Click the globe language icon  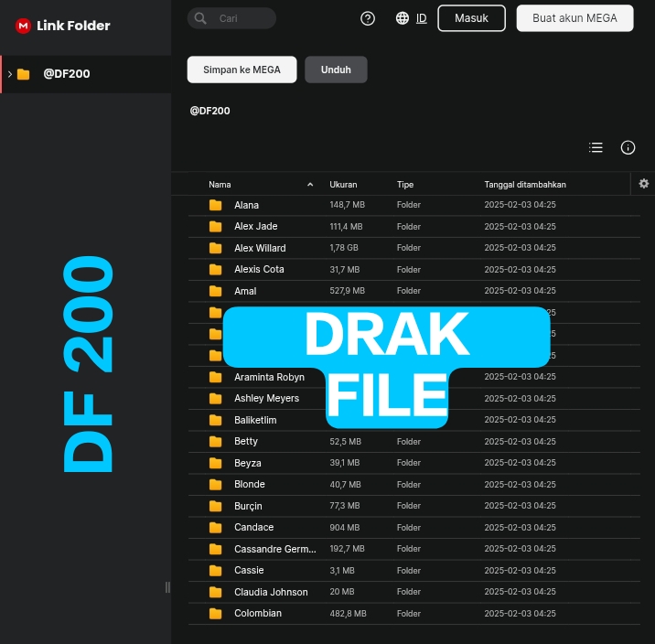point(403,18)
